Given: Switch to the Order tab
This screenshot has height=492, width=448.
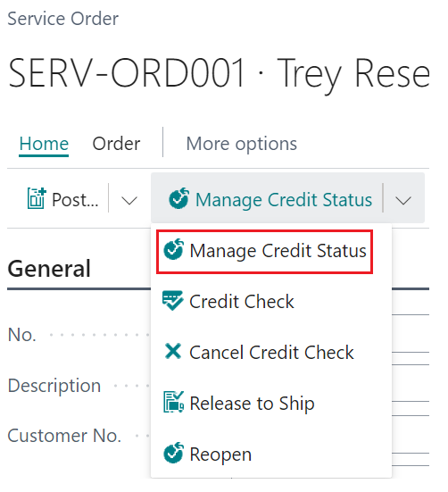Looking at the screenshot, I should point(116,144).
